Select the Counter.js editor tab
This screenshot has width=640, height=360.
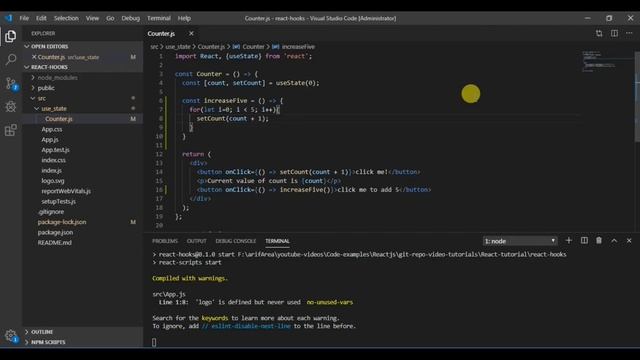click(x=171, y=33)
